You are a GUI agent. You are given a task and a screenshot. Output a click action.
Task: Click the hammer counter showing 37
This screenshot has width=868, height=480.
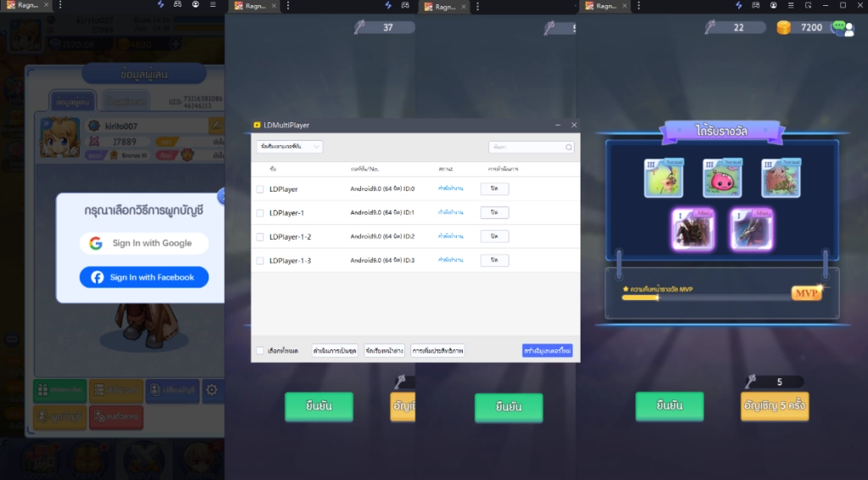[384, 27]
